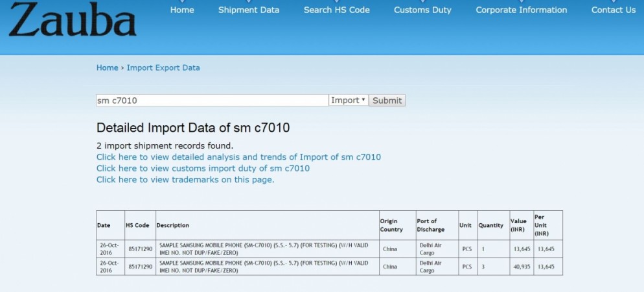The height and width of the screenshot is (292, 644).
Task: Click the HS Code column header
Action: click(140, 225)
